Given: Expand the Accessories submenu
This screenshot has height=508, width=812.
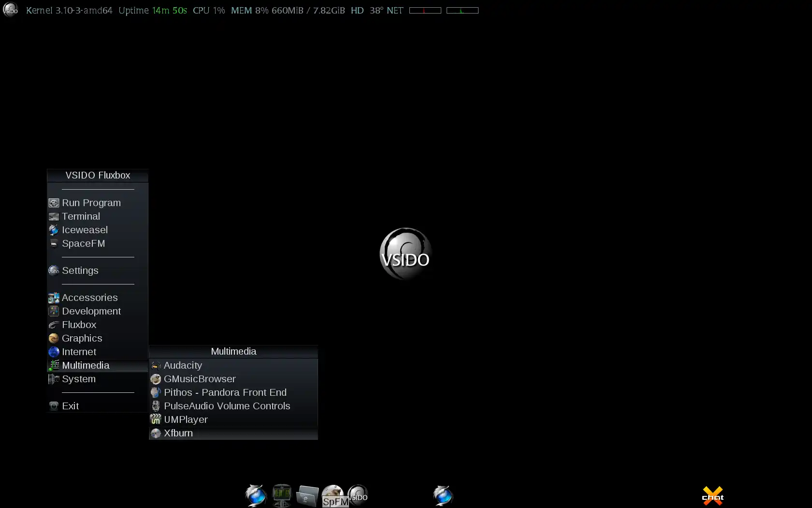Looking at the screenshot, I should pyautogui.click(x=98, y=298).
